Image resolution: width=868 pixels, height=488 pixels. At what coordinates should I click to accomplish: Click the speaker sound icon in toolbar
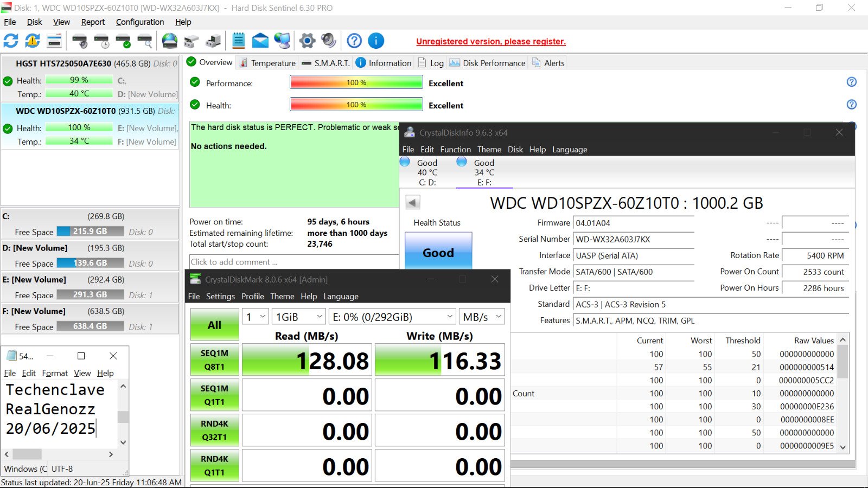click(x=328, y=41)
